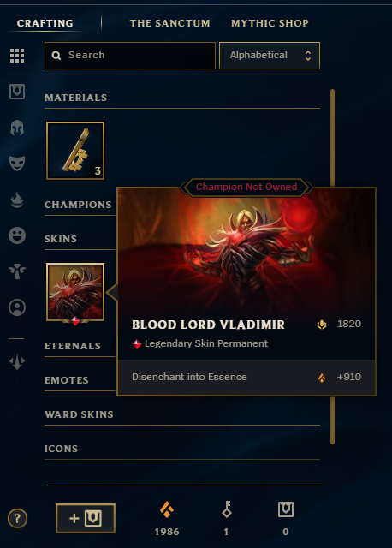
Task: Click the loot list vertical scrollbar
Action: point(332,266)
